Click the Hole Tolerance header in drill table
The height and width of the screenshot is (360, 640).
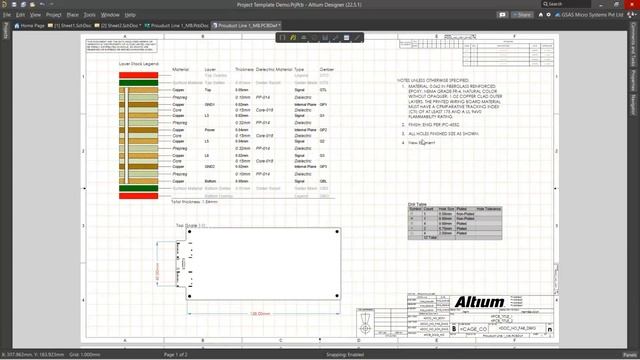(x=489, y=209)
